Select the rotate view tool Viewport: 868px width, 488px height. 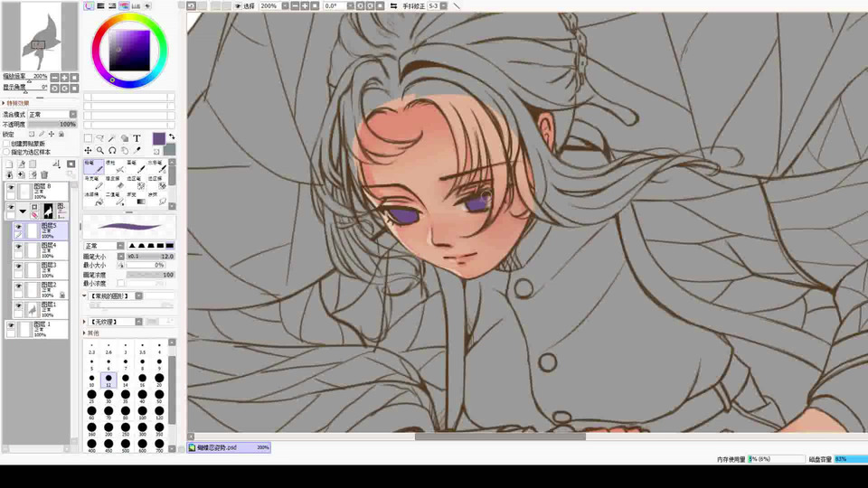coord(112,151)
